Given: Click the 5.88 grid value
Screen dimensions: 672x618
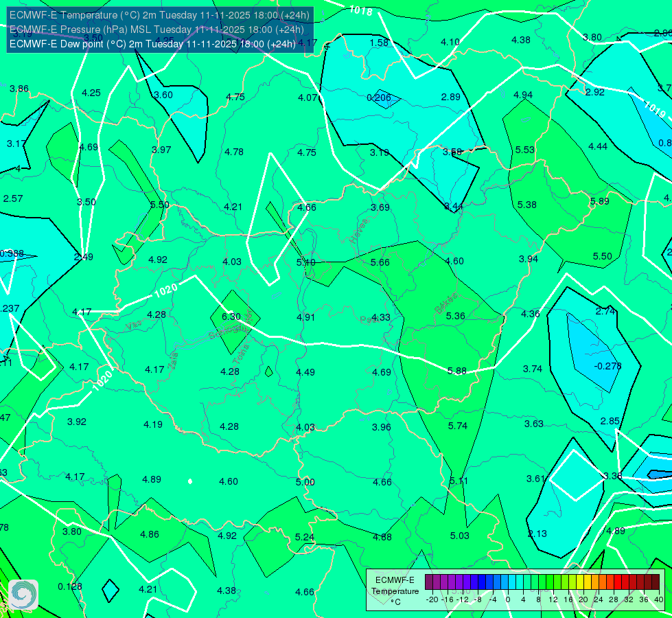Looking at the screenshot, I should (457, 371).
